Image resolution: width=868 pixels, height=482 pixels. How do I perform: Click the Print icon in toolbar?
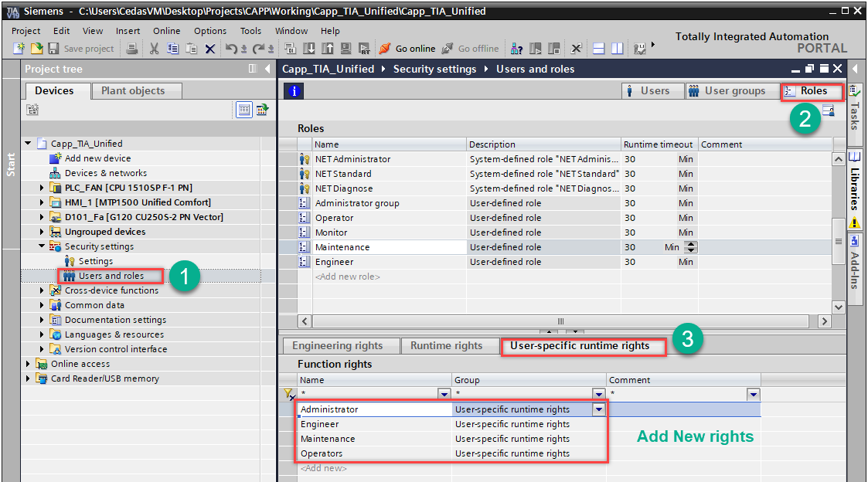[132, 49]
